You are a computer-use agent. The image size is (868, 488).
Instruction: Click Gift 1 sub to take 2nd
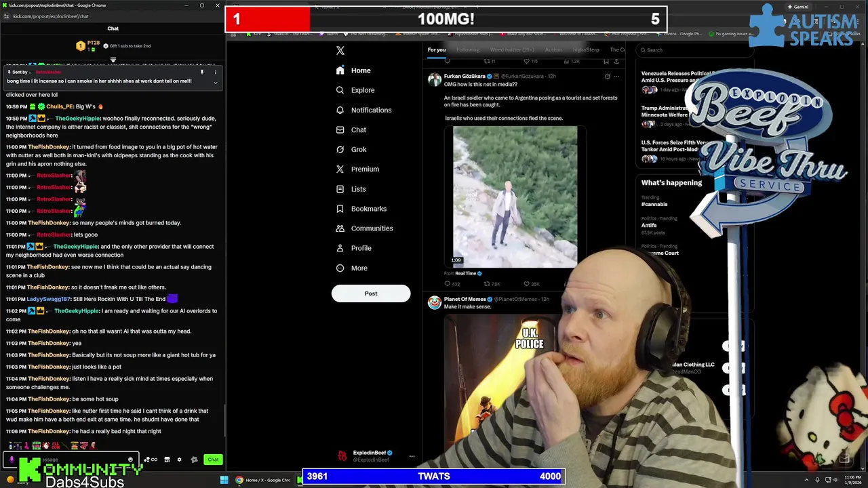[x=127, y=46]
